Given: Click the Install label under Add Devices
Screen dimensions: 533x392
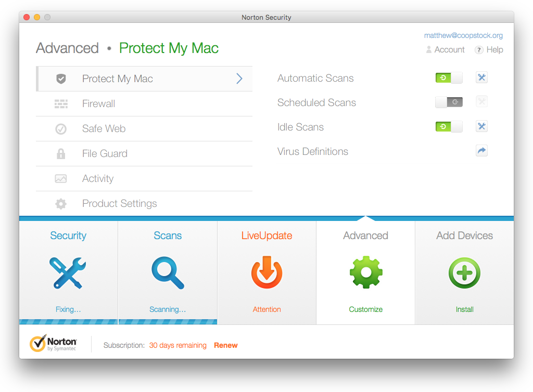Looking at the screenshot, I should coord(464,309).
